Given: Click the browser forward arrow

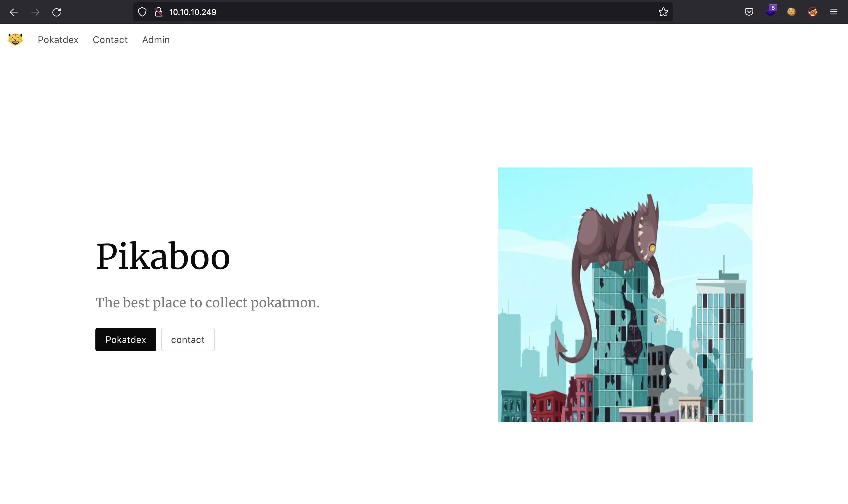Looking at the screenshot, I should click(x=35, y=12).
